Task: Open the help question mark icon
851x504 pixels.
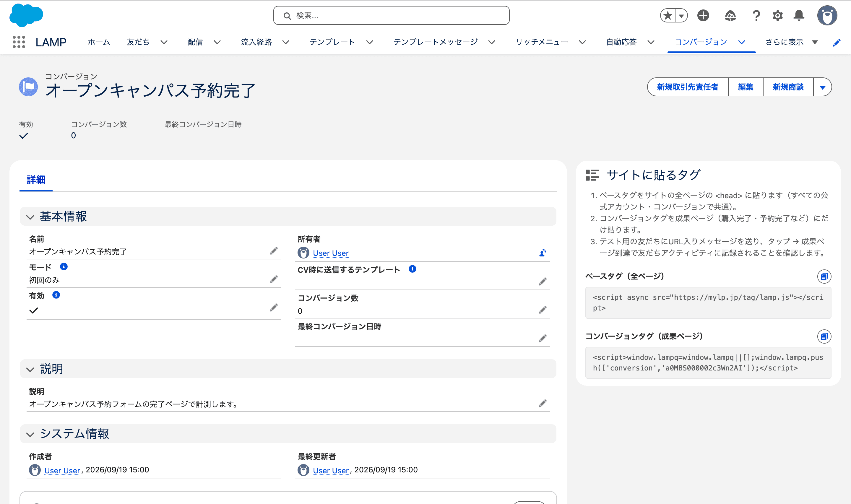Action: 756,16
